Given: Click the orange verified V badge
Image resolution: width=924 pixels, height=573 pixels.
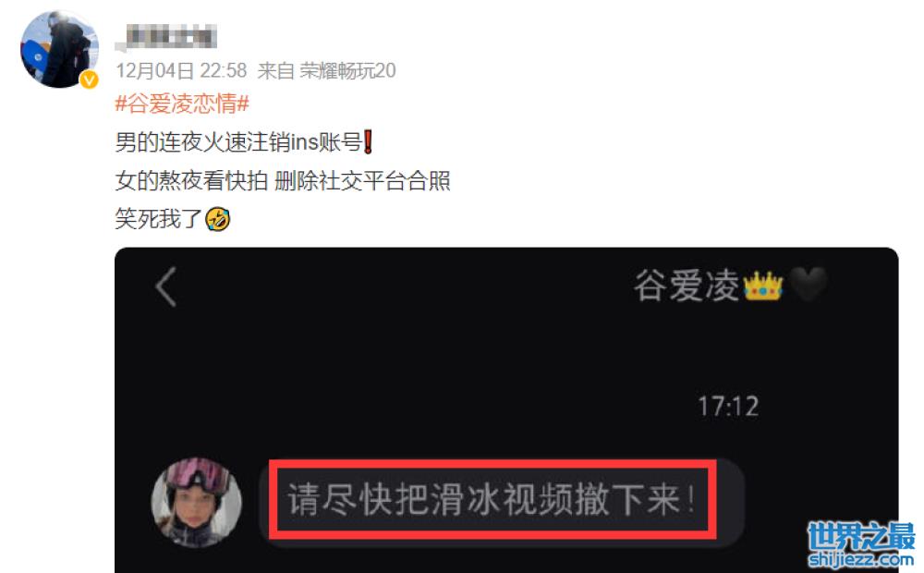Looking at the screenshot, I should (89, 79).
